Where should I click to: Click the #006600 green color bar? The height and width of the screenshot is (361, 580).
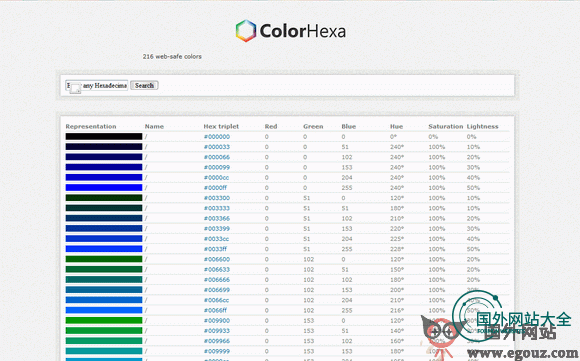pos(104,259)
